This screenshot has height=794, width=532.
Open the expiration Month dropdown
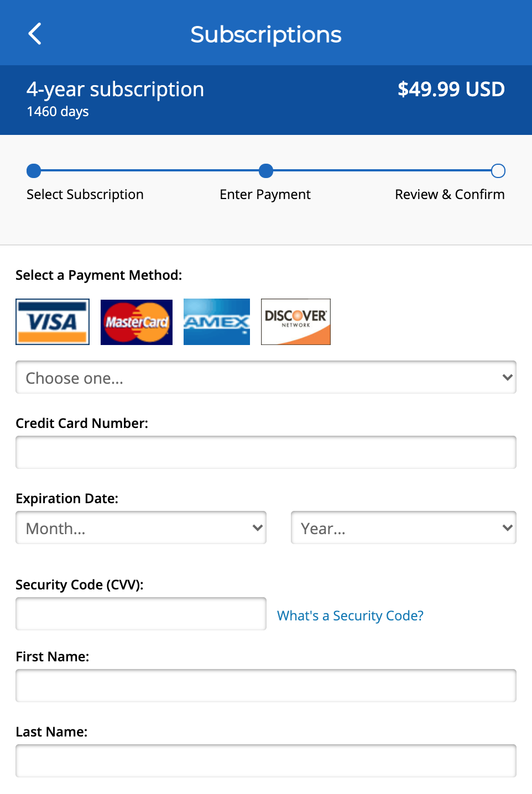pos(140,527)
